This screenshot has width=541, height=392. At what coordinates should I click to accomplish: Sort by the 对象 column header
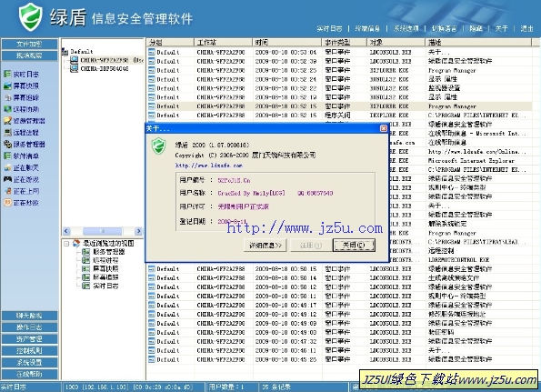pos(396,43)
